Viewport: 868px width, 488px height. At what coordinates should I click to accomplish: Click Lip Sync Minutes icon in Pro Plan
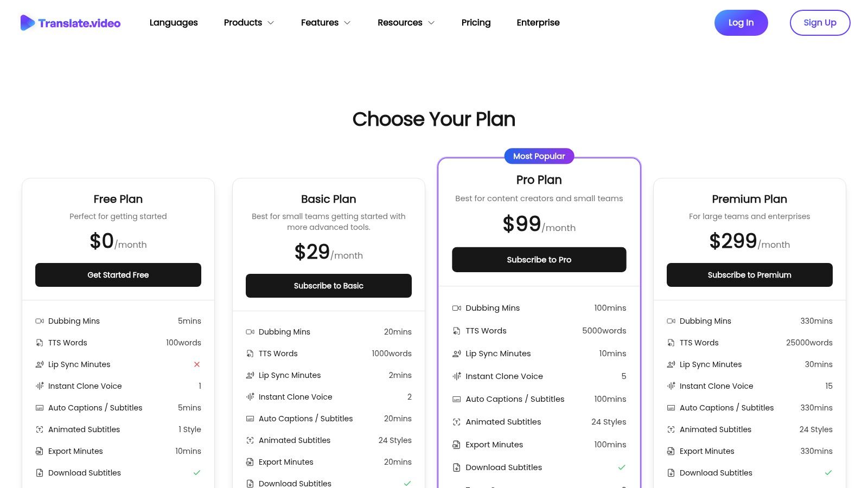pyautogui.click(x=457, y=354)
